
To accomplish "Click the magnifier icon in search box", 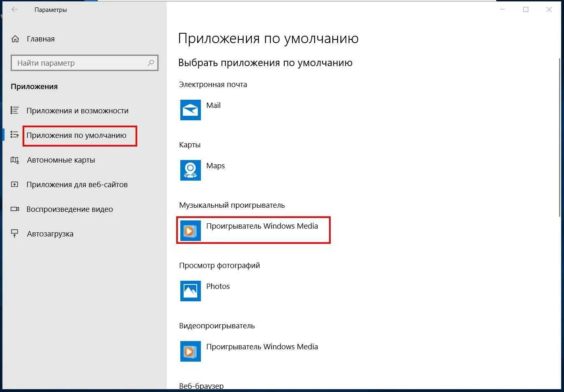I will pos(151,63).
